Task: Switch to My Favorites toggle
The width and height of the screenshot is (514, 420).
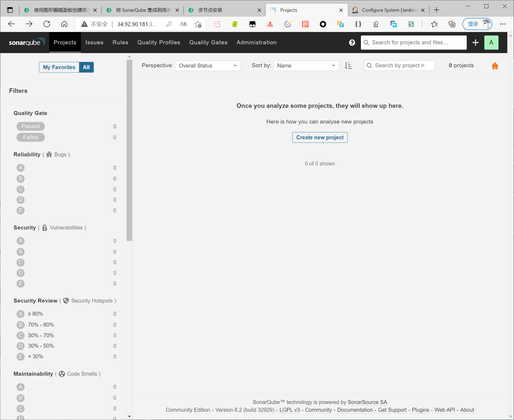Action: 59,67
